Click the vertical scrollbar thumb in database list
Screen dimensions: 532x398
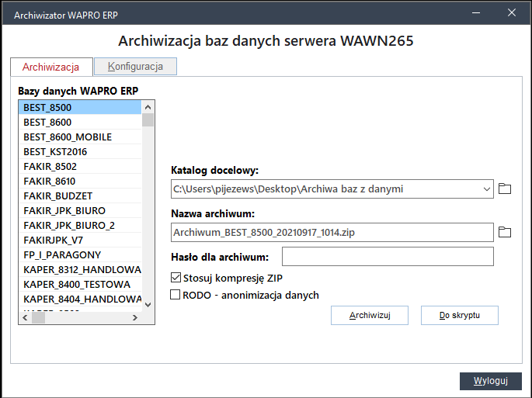pos(148,120)
